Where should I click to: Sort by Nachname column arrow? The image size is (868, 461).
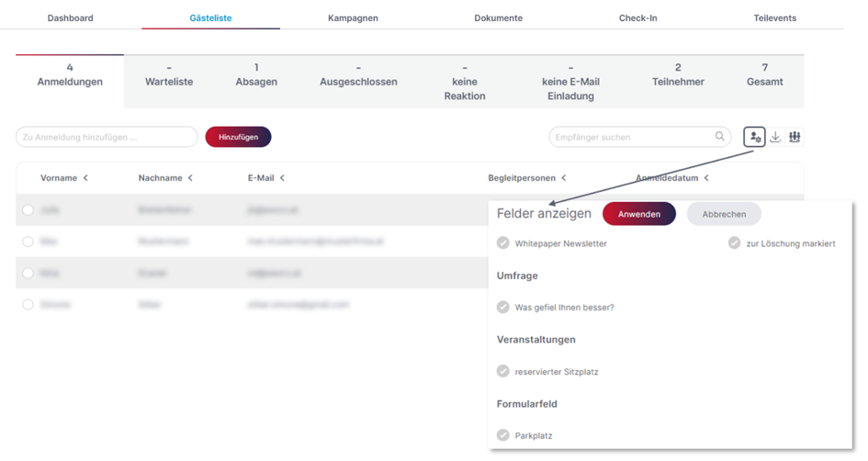[190, 177]
